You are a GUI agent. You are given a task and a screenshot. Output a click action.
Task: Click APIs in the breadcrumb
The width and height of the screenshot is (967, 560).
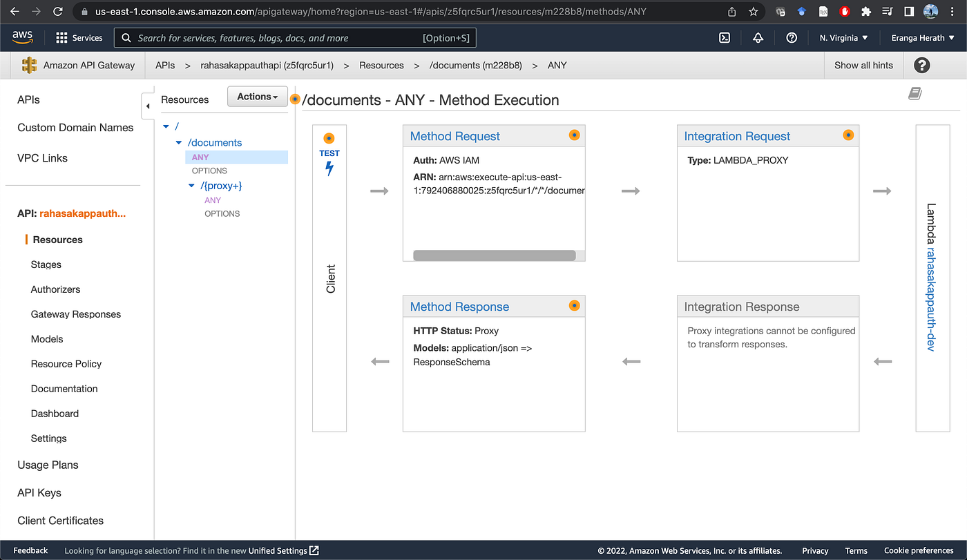click(x=165, y=65)
